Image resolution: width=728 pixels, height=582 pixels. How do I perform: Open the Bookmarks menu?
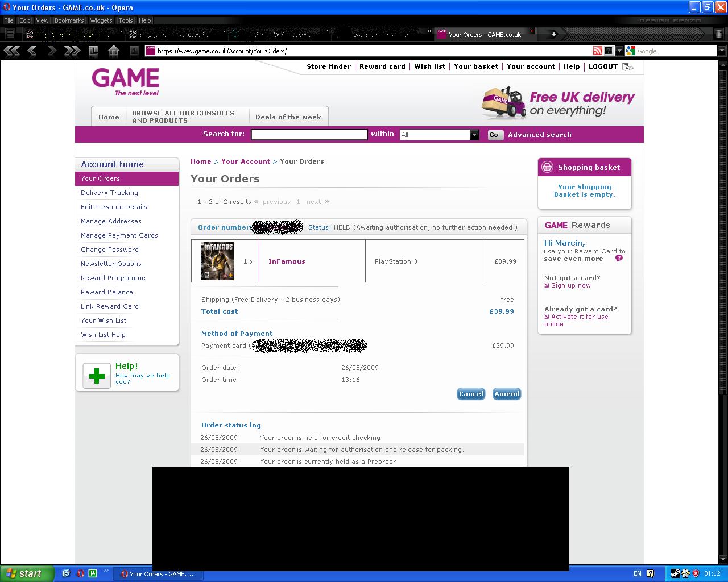(69, 20)
